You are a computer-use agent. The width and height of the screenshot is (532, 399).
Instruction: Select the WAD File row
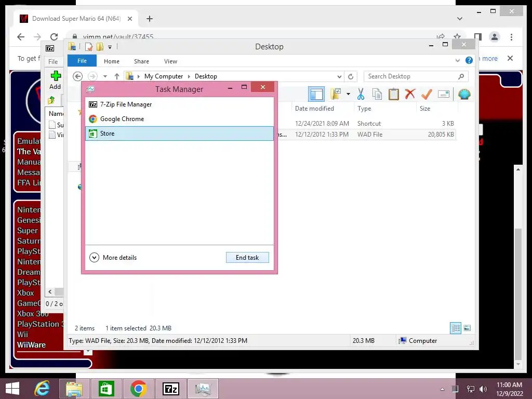(x=366, y=135)
